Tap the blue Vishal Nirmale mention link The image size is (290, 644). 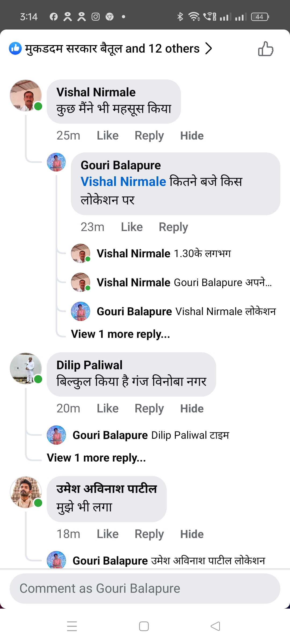[x=123, y=181]
